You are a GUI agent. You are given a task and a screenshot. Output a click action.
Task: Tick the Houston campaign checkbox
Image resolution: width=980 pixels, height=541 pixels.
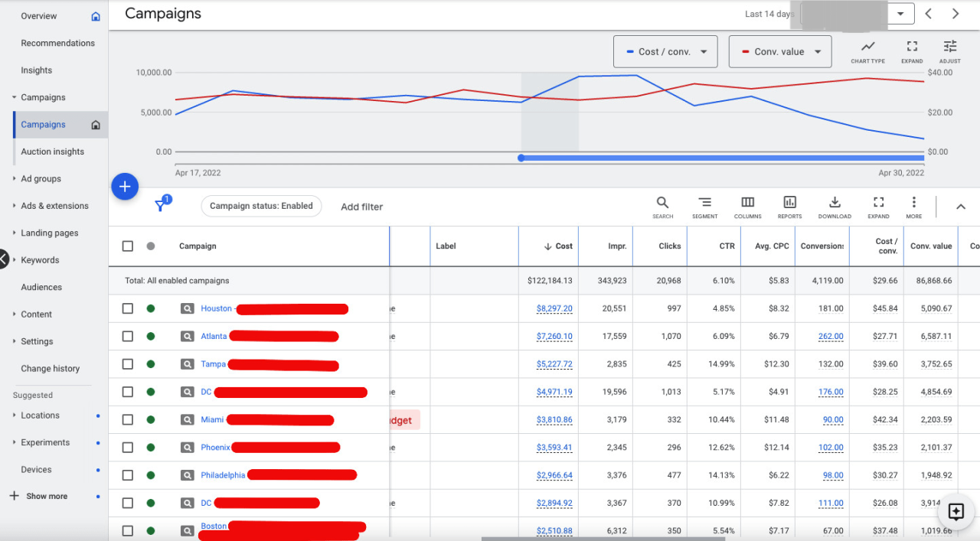(x=128, y=308)
